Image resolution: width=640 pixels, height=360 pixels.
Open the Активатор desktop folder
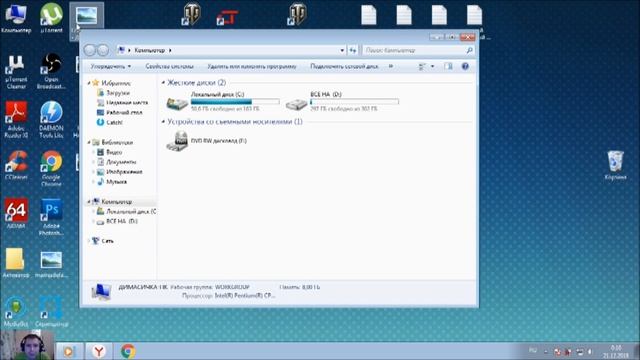click(16, 263)
